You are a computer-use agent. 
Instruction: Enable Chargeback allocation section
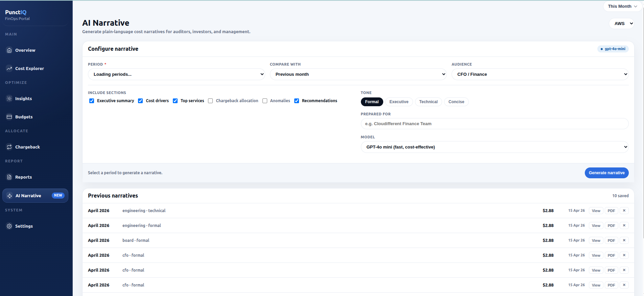click(210, 101)
